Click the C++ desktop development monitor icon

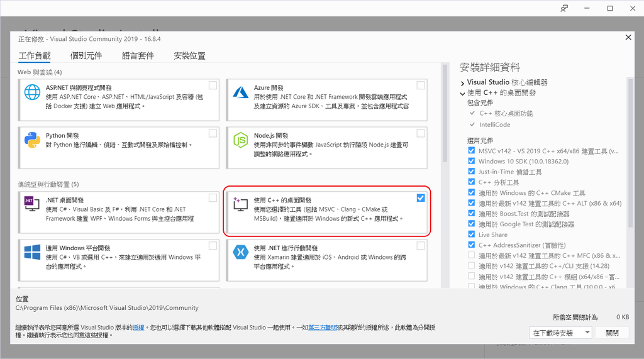pos(241,204)
